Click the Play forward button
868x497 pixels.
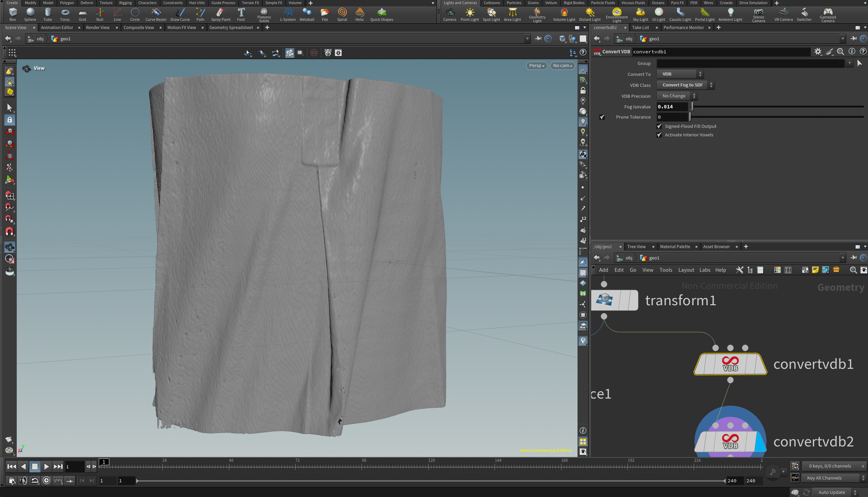pos(46,467)
